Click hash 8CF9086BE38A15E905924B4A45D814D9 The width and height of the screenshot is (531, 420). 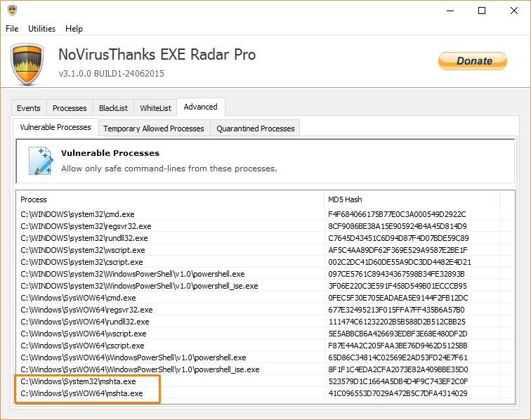(398, 226)
